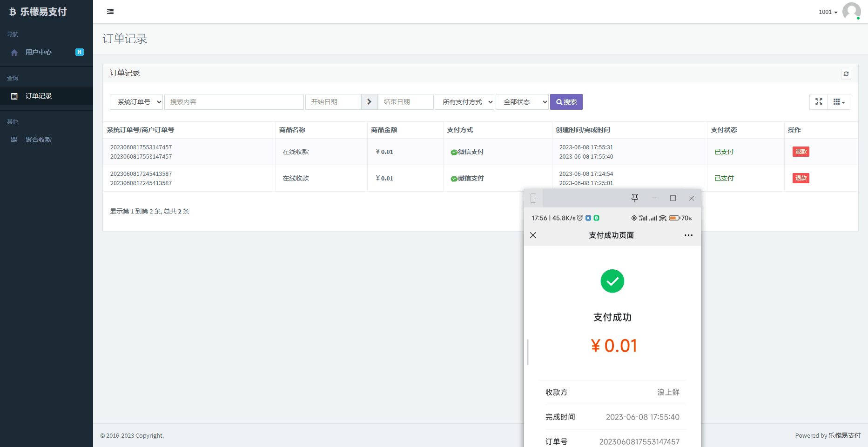868x447 pixels.
Task: Click the refresh icon in order panel header
Action: point(846,73)
